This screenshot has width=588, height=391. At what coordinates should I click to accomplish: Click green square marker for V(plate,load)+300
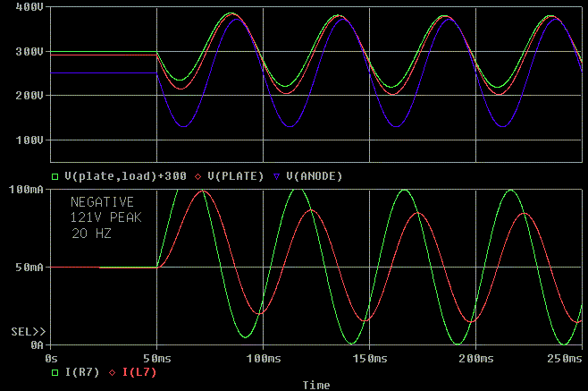tap(55, 176)
